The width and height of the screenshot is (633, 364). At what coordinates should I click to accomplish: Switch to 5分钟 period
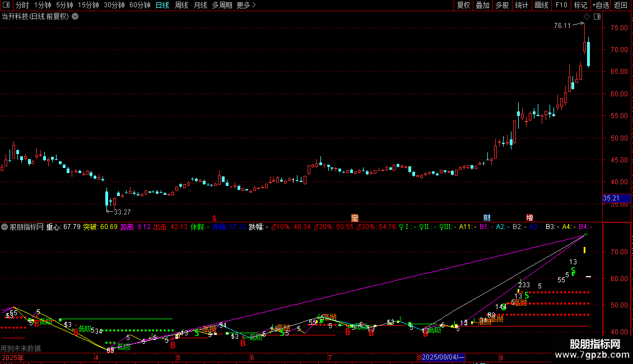(x=64, y=5)
